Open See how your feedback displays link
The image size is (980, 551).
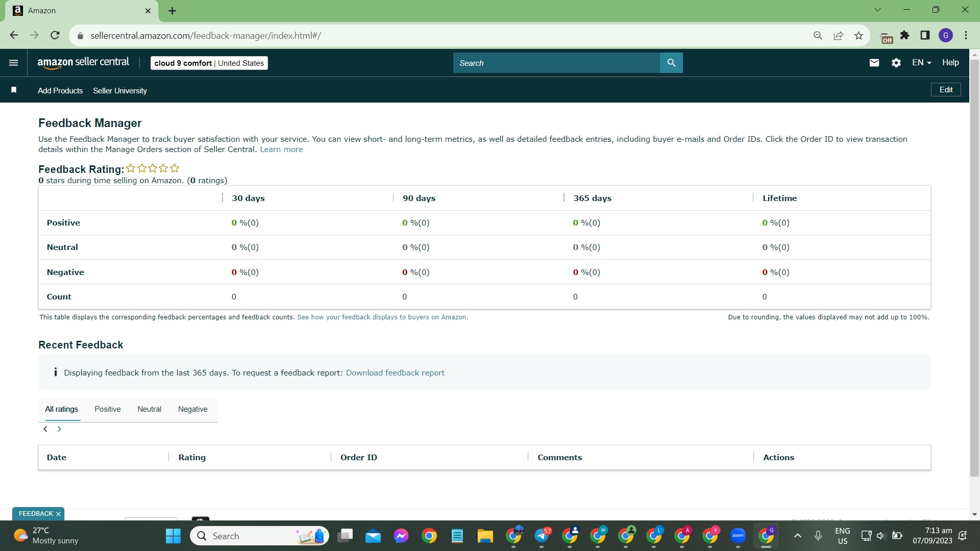(x=382, y=317)
